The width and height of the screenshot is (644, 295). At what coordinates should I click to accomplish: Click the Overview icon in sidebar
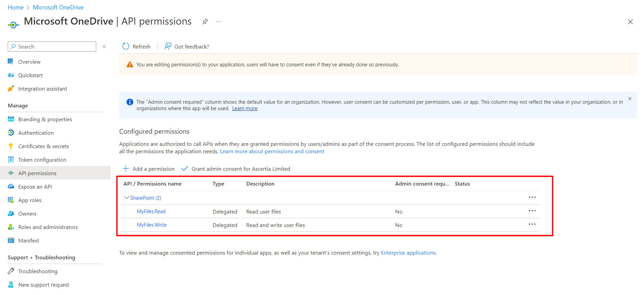point(11,62)
